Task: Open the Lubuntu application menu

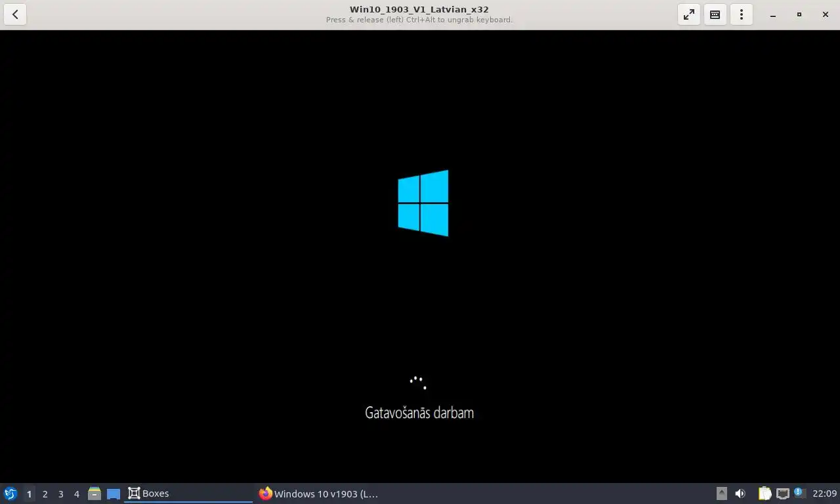Action: pyautogui.click(x=10, y=493)
